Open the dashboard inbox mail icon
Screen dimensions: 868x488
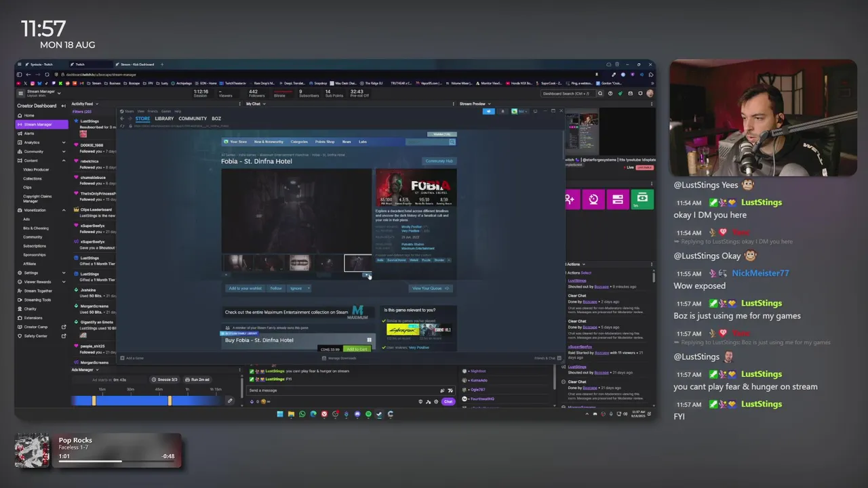click(631, 94)
